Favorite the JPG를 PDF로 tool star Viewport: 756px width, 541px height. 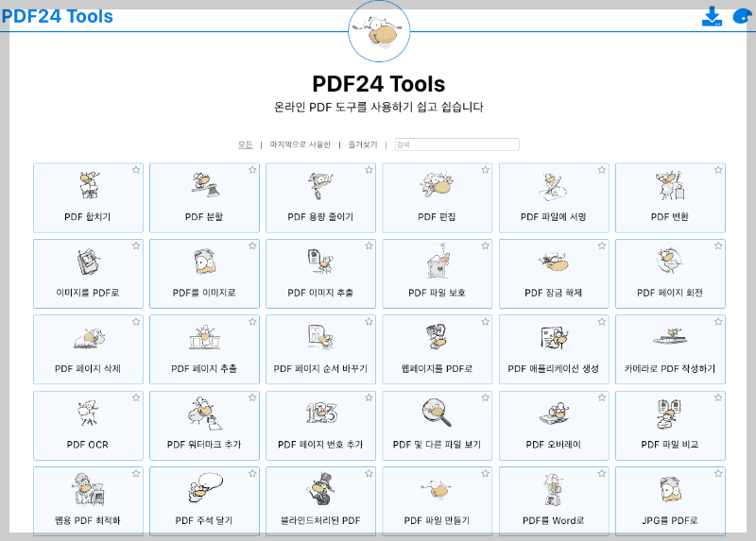718,474
